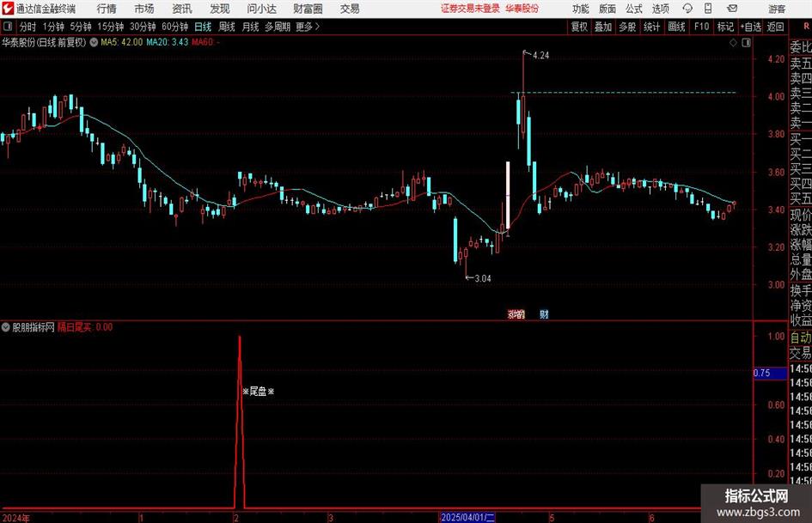Click the 2024年 label on time axis
Image resolution: width=812 pixels, height=523 pixels.
click(x=16, y=518)
